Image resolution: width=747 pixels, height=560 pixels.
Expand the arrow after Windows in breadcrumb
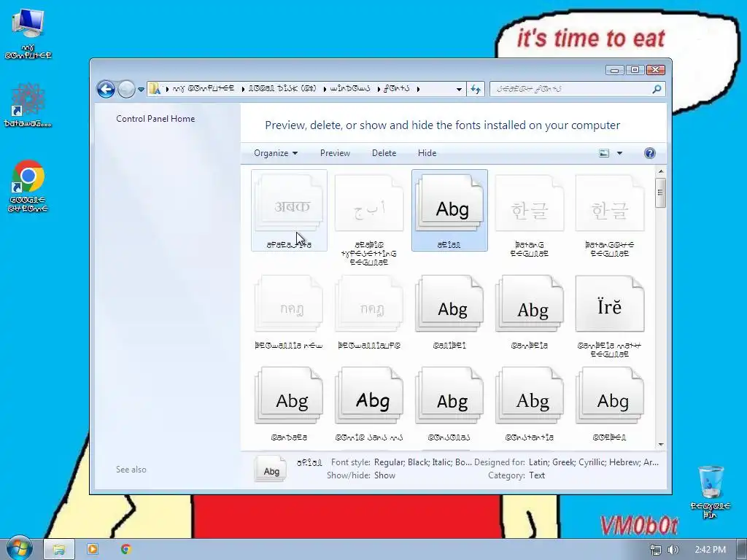pyautogui.click(x=379, y=89)
